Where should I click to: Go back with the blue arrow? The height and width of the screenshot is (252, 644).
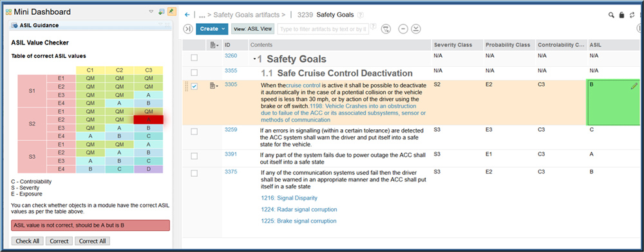(187, 15)
